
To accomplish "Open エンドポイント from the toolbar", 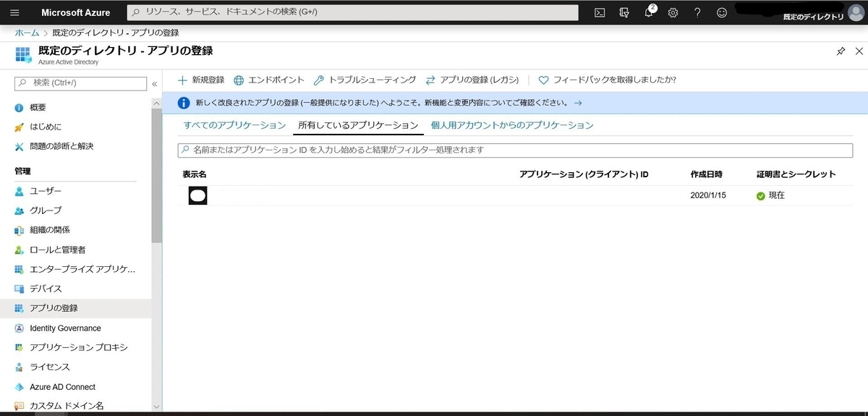I will (x=268, y=80).
